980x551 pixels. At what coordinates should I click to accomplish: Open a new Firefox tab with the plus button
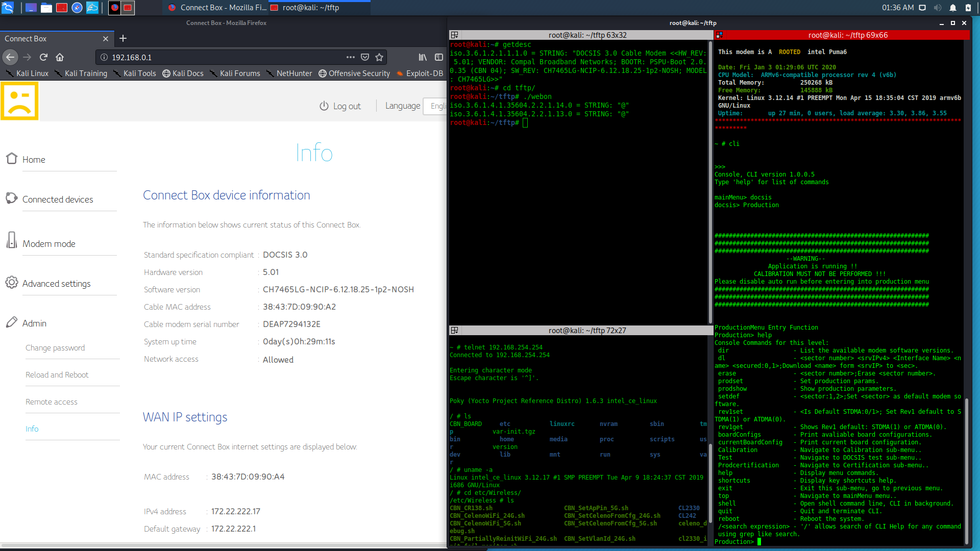point(123,38)
